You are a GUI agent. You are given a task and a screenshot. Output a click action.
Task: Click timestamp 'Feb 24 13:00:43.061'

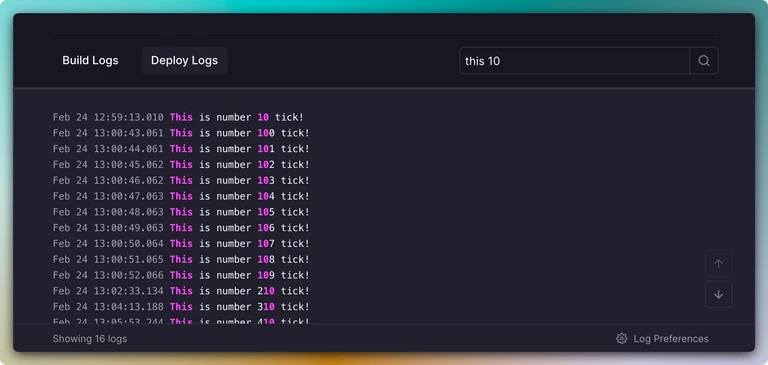108,133
